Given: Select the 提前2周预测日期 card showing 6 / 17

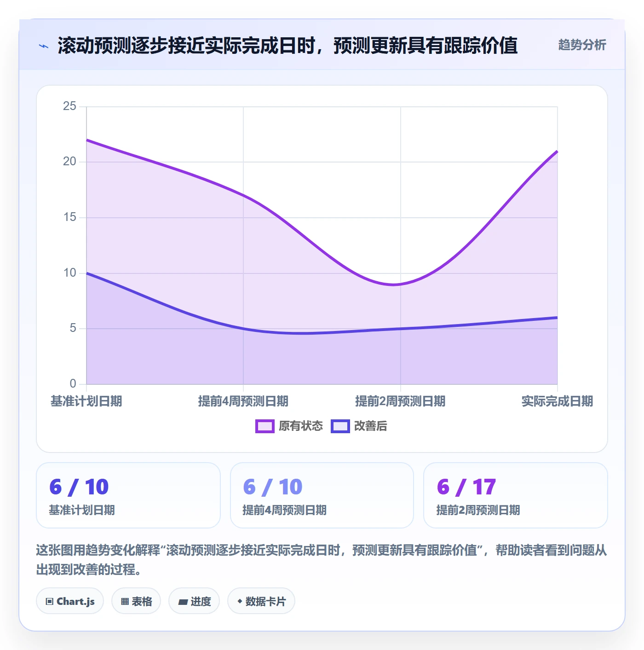Looking at the screenshot, I should [516, 495].
